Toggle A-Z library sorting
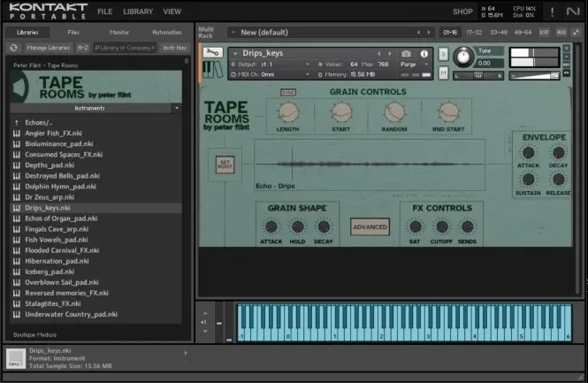588x383 pixels. 83,48
